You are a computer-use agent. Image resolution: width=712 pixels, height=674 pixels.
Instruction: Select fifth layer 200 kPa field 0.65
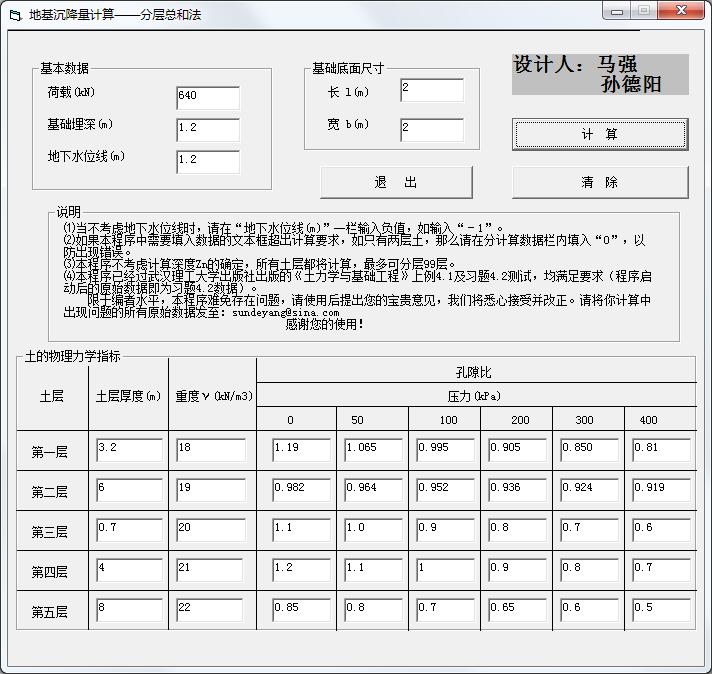click(x=518, y=610)
